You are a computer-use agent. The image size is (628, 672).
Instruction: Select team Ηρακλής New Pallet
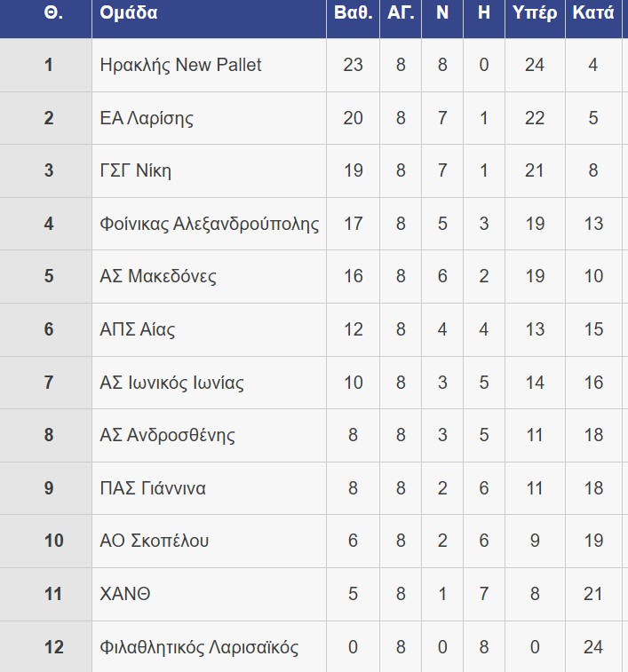point(181,65)
